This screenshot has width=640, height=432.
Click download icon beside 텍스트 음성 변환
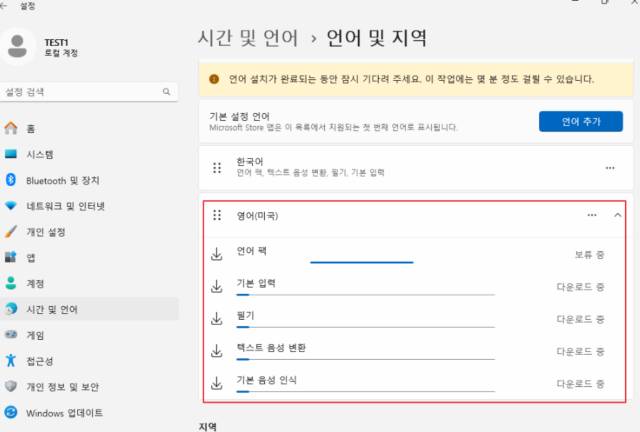[x=217, y=351]
